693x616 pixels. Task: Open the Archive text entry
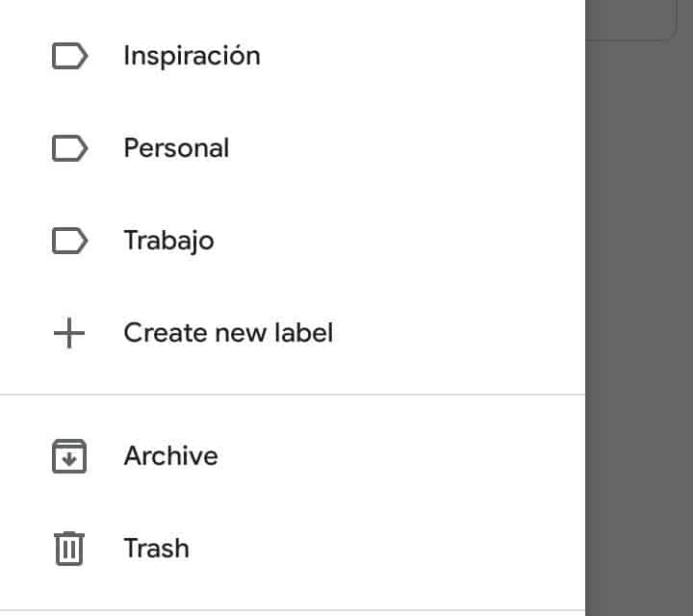pyautogui.click(x=170, y=456)
